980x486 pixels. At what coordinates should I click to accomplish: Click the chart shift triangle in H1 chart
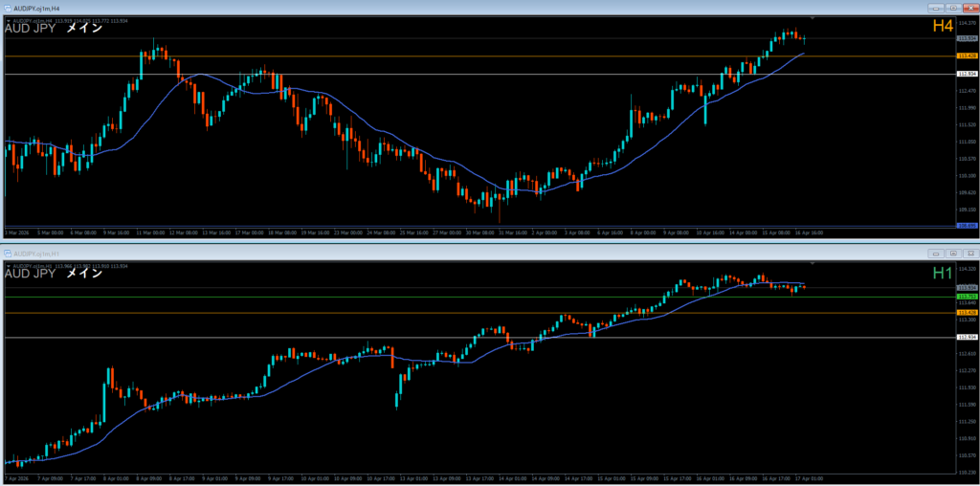(x=813, y=263)
